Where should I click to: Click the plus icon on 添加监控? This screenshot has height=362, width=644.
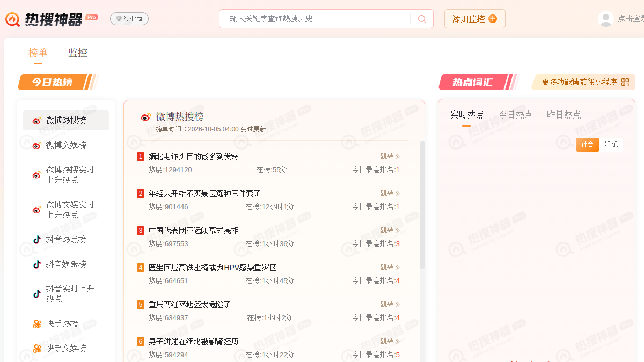[x=493, y=19]
